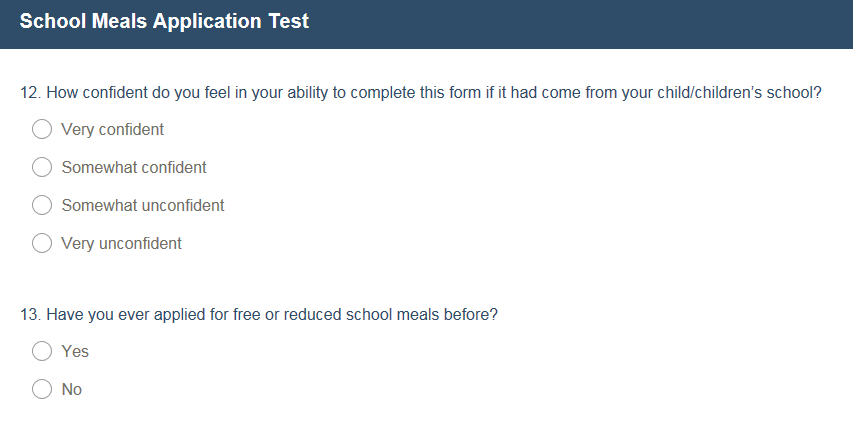The image size is (853, 423).
Task: Click the number "13." before the second question
Action: point(30,314)
